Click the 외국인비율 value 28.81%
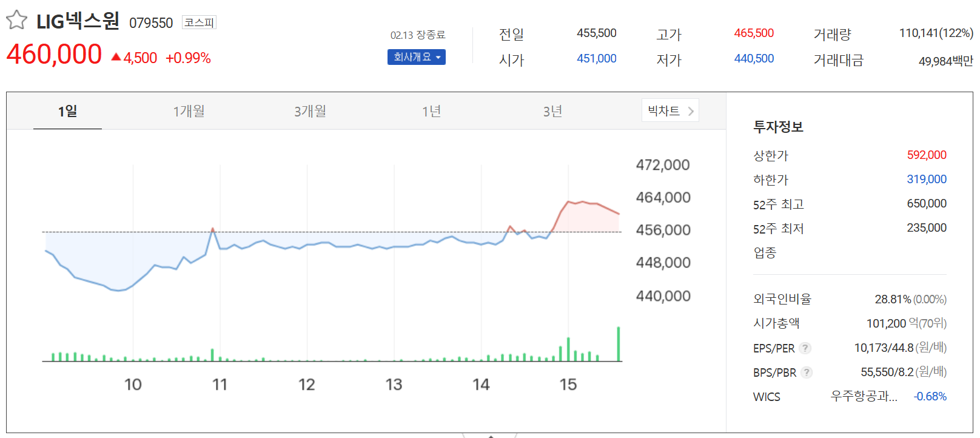Viewport: 980px width, 438px height. click(x=893, y=300)
